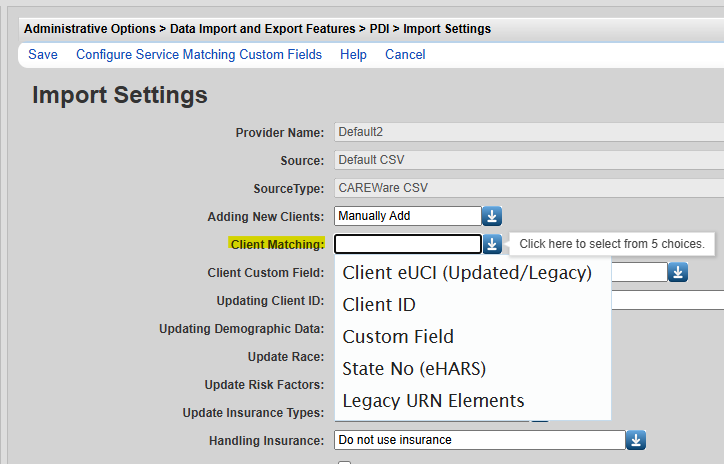Pick Custom Field in the dropdown list
This screenshot has width=724, height=464.
click(398, 336)
